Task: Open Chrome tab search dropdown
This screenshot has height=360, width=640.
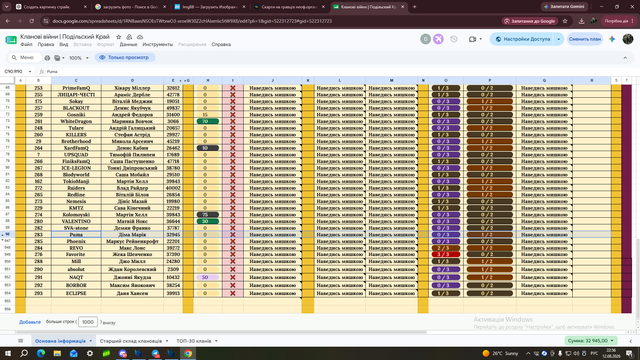Action: click(x=7, y=7)
